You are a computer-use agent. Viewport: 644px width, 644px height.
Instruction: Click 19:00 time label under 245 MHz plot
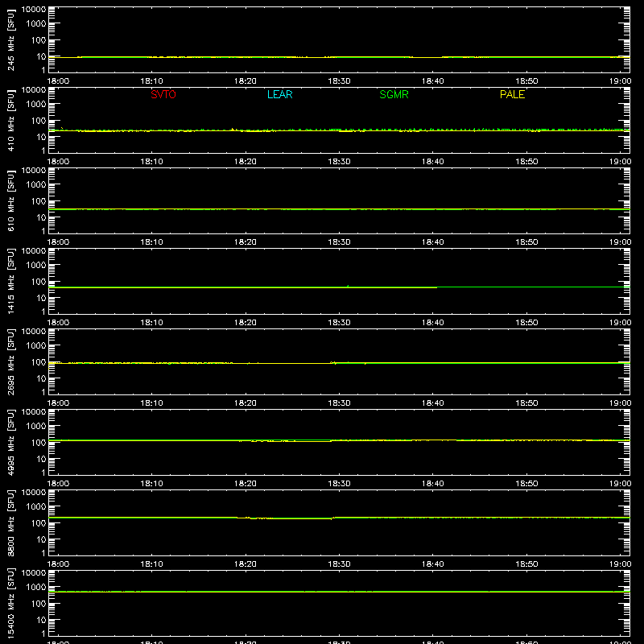(x=620, y=81)
